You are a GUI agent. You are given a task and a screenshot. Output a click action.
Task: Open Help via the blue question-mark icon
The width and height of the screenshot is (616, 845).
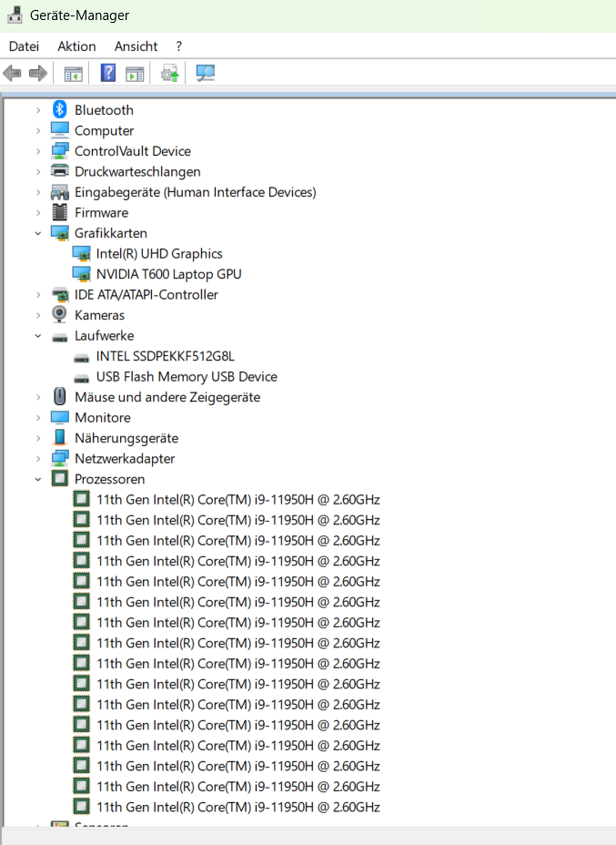click(x=108, y=73)
